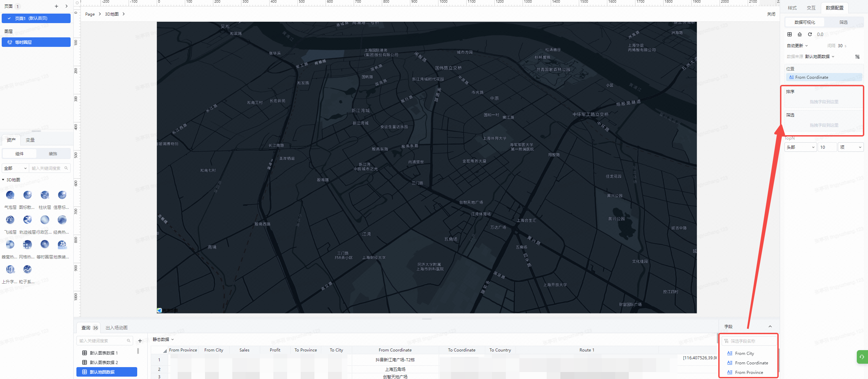Toggle visibility of 等时圈图 layer
This screenshot has height=379, width=868.
coord(10,42)
